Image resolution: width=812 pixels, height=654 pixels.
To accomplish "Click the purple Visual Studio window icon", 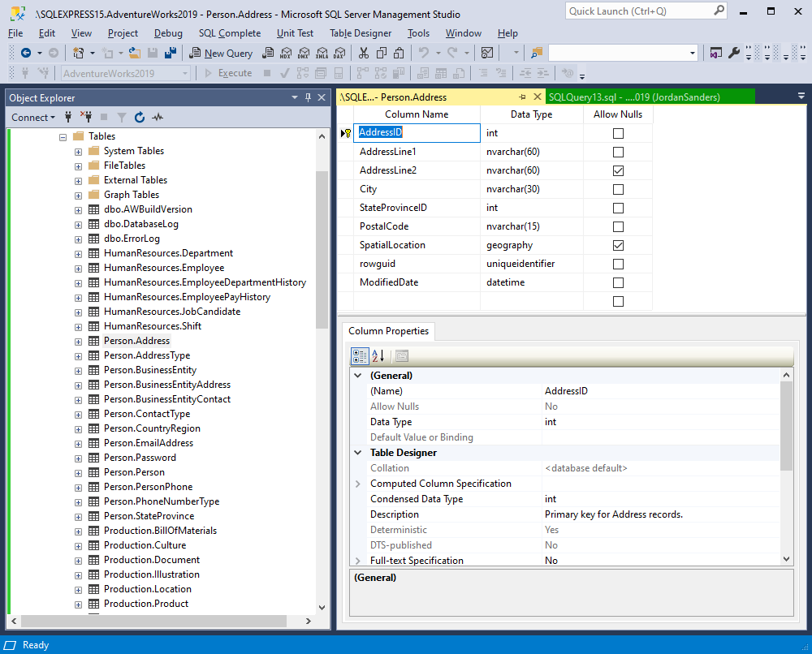I will pos(715,53).
